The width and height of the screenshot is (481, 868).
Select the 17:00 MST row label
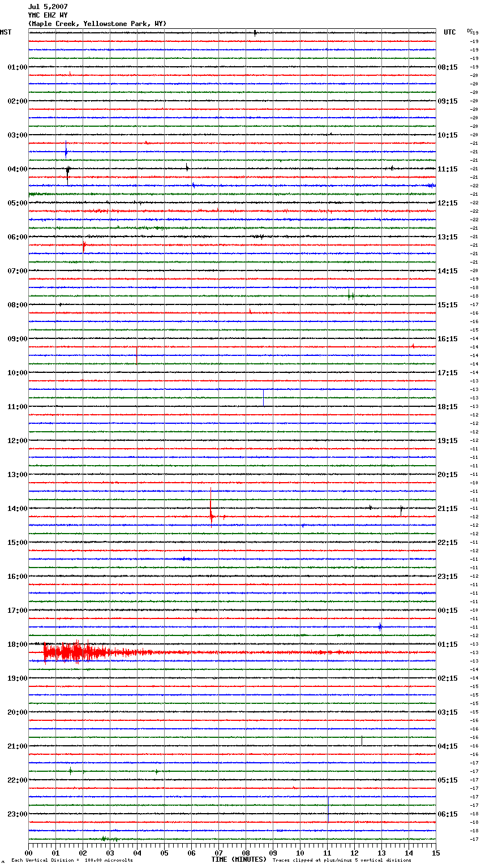click(x=17, y=611)
